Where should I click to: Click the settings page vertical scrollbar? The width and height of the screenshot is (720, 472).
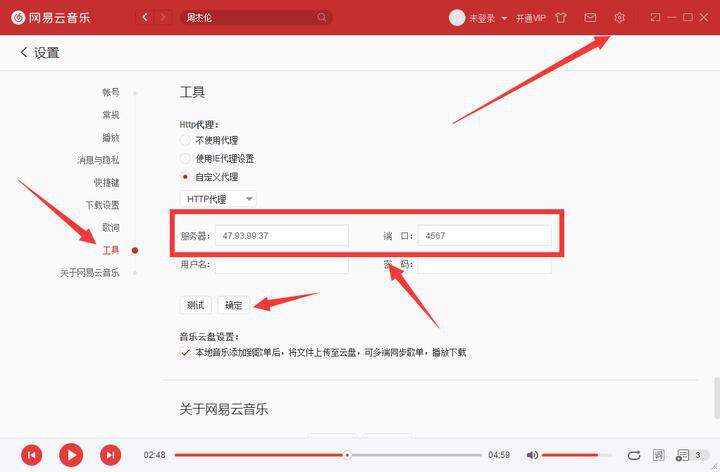point(716,398)
